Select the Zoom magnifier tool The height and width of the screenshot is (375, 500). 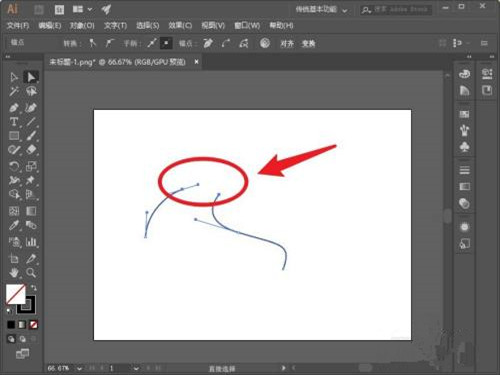click(x=31, y=273)
